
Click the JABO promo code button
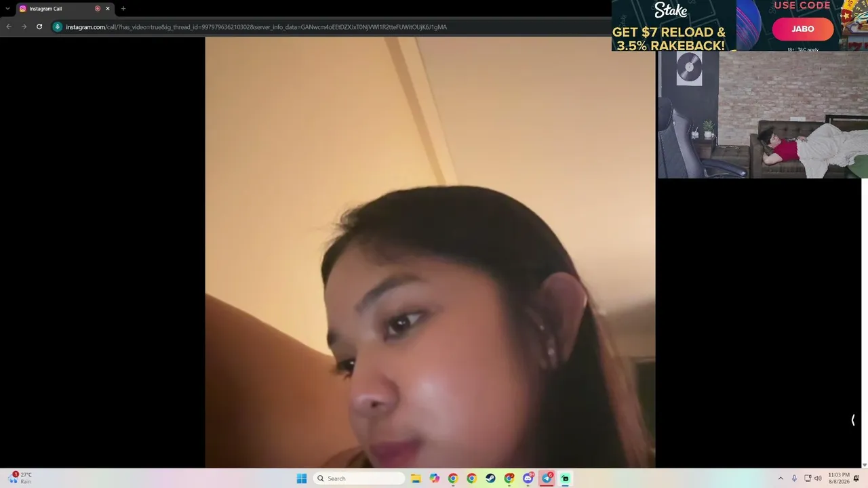(x=803, y=29)
